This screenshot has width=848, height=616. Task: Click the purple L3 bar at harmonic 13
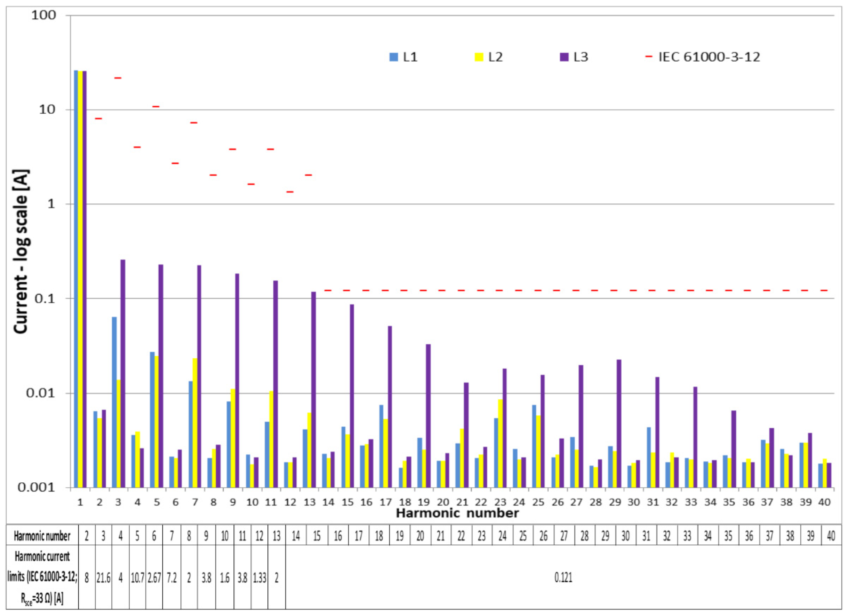click(313, 390)
